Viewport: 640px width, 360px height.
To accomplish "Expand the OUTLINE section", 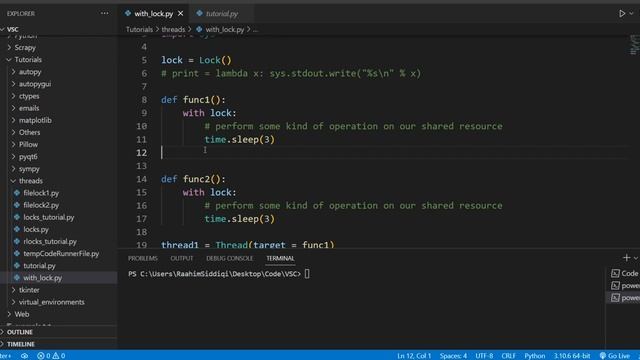I will 20,332.
